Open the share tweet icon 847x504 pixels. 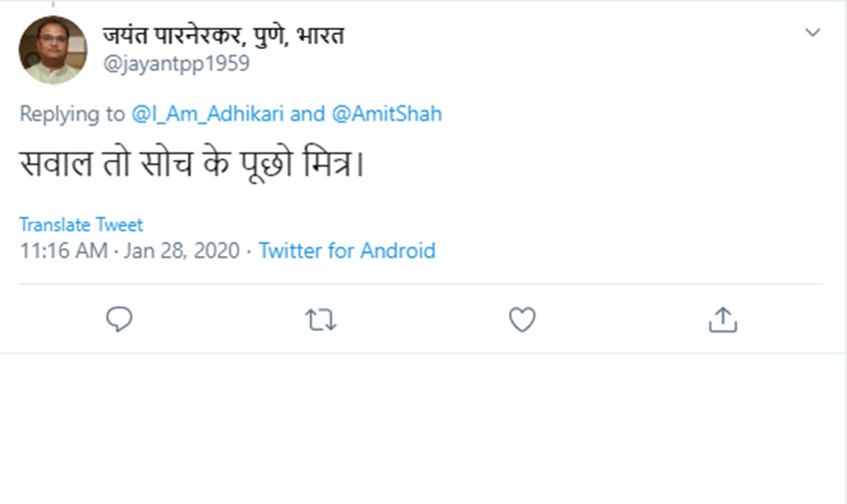722,319
